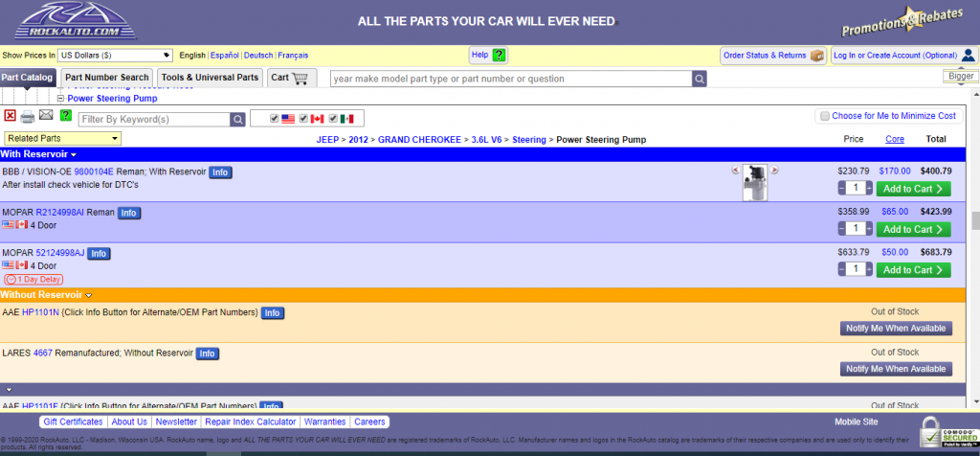Open Repair Index Calculator footer link

251,422
